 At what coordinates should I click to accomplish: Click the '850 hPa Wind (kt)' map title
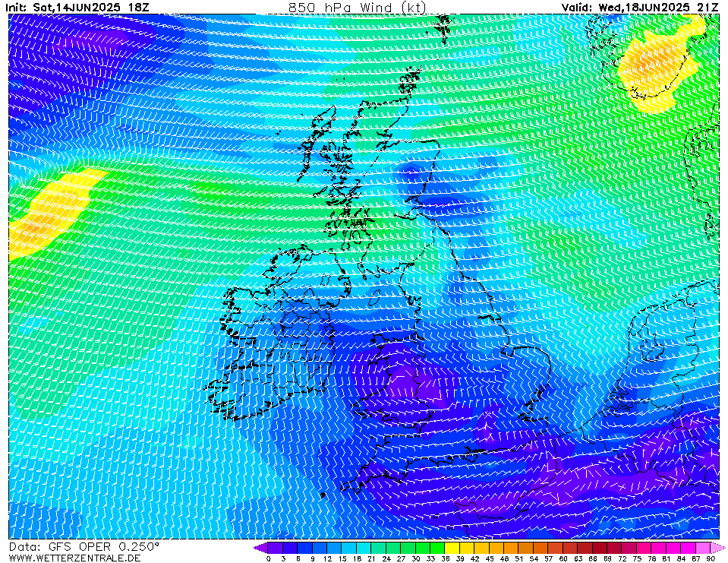(x=357, y=8)
